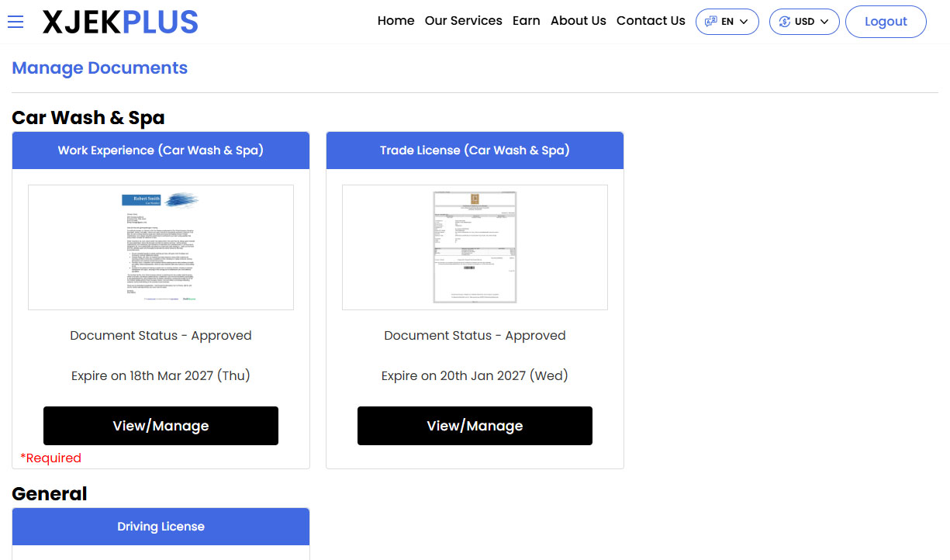Click the Logout button
Viewport: 950px width, 560px height.
tap(886, 21)
